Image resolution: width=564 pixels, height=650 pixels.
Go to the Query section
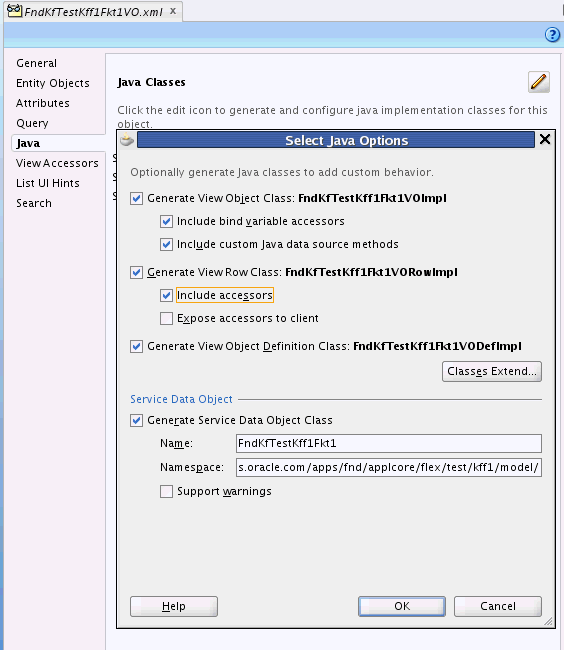tap(32, 123)
